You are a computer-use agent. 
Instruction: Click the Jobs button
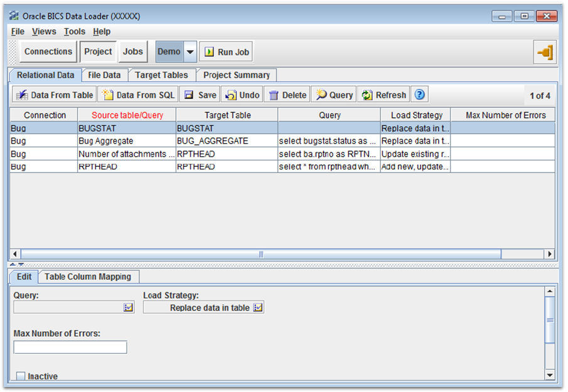point(132,51)
